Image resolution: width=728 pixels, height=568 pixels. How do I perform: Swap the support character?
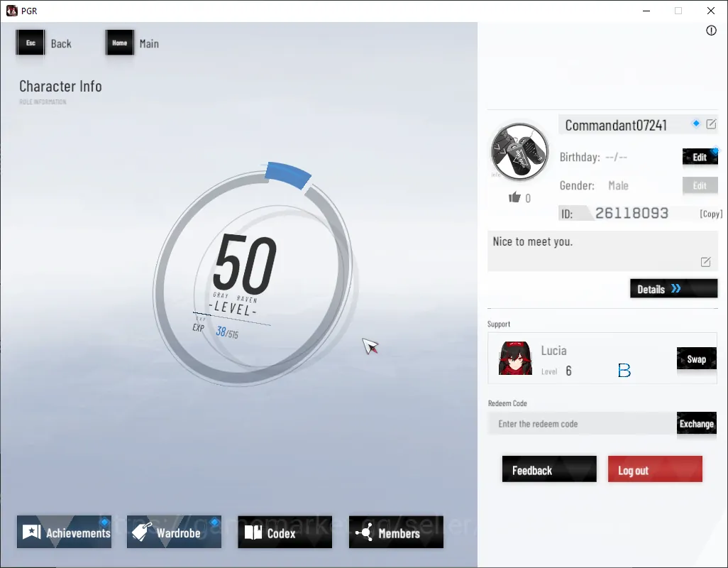click(697, 359)
